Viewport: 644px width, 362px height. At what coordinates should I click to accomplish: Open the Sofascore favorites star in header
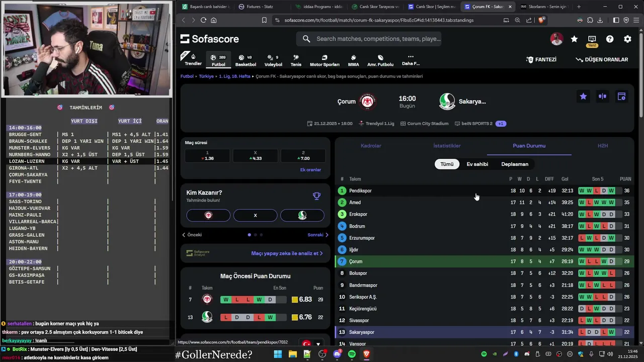coord(574,39)
